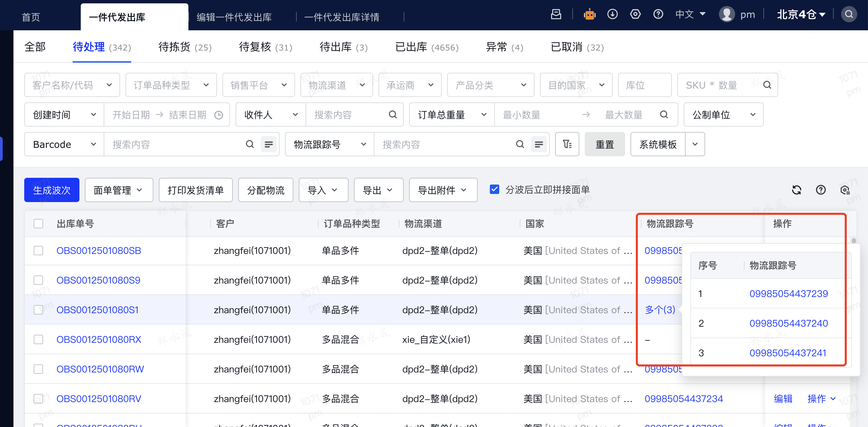Open Barcode batch input list icon

pyautogui.click(x=268, y=144)
